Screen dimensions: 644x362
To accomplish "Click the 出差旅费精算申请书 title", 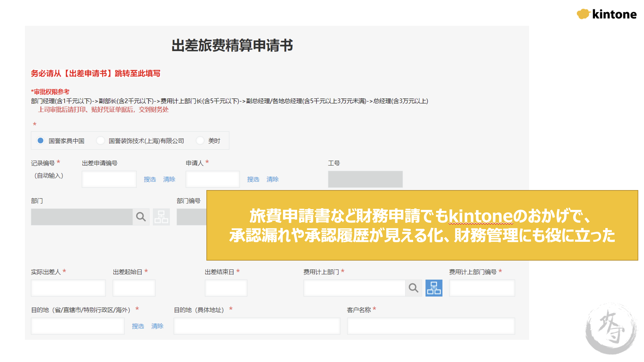I will click(232, 45).
